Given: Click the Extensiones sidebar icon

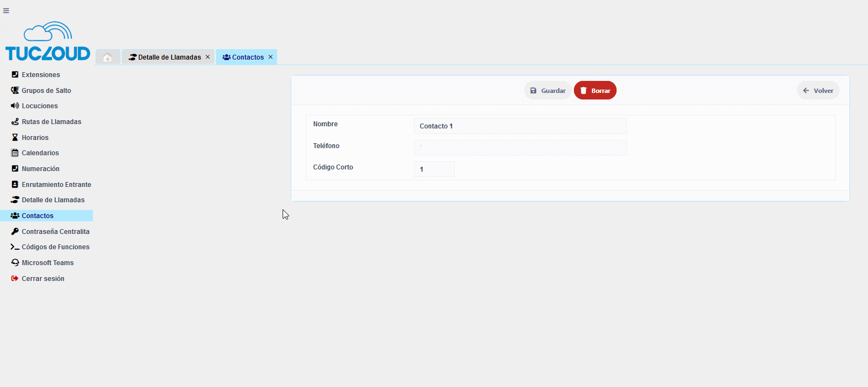Looking at the screenshot, I should (x=15, y=75).
